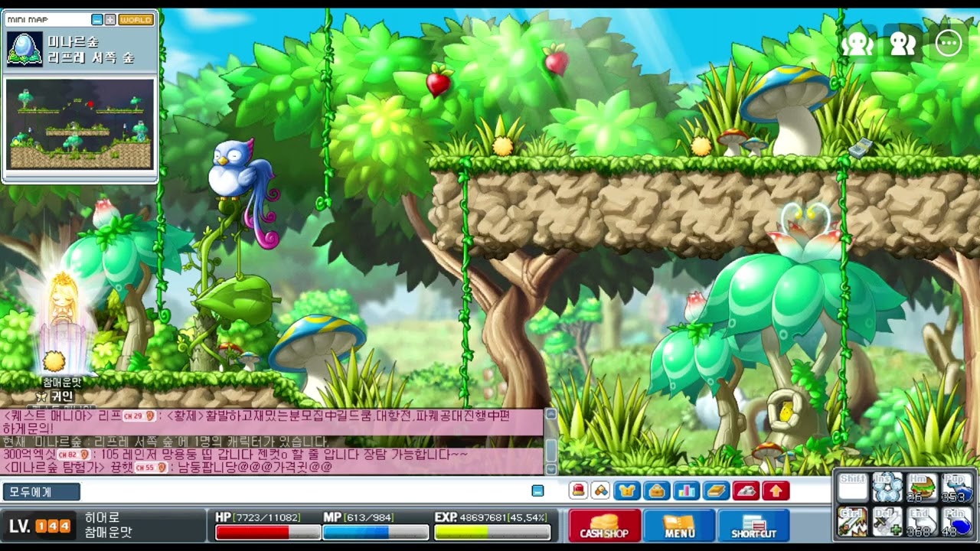Open the equipment shirt icon
Viewport: 980px width, 551px height.
pyautogui.click(x=627, y=491)
